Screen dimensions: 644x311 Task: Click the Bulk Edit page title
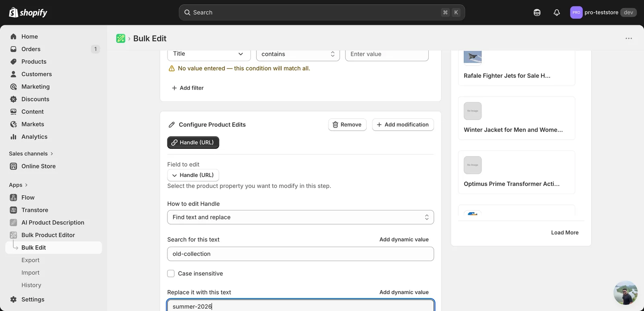pyautogui.click(x=150, y=38)
